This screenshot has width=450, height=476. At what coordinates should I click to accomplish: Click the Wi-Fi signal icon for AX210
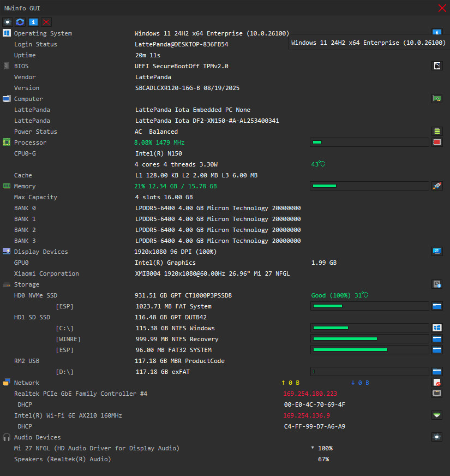pyautogui.click(x=437, y=415)
